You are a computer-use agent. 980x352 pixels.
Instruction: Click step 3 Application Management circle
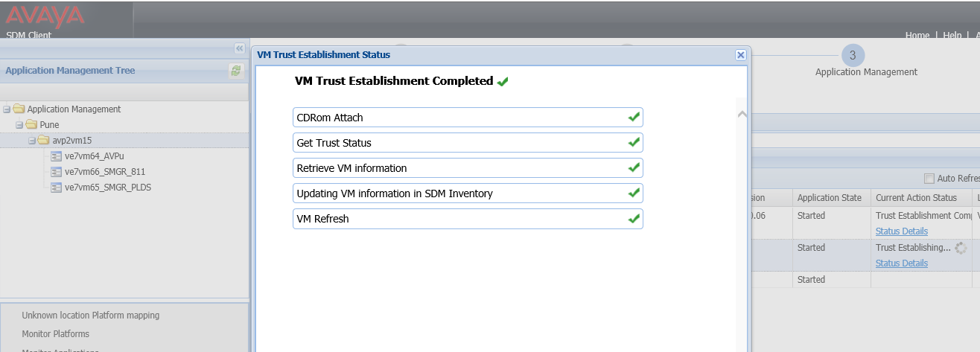tap(853, 55)
